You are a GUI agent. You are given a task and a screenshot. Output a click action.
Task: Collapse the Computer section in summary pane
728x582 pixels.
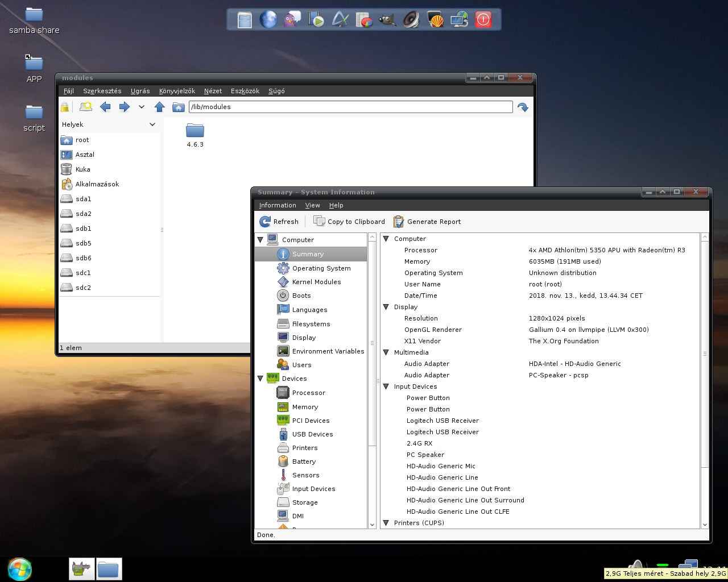click(x=386, y=239)
